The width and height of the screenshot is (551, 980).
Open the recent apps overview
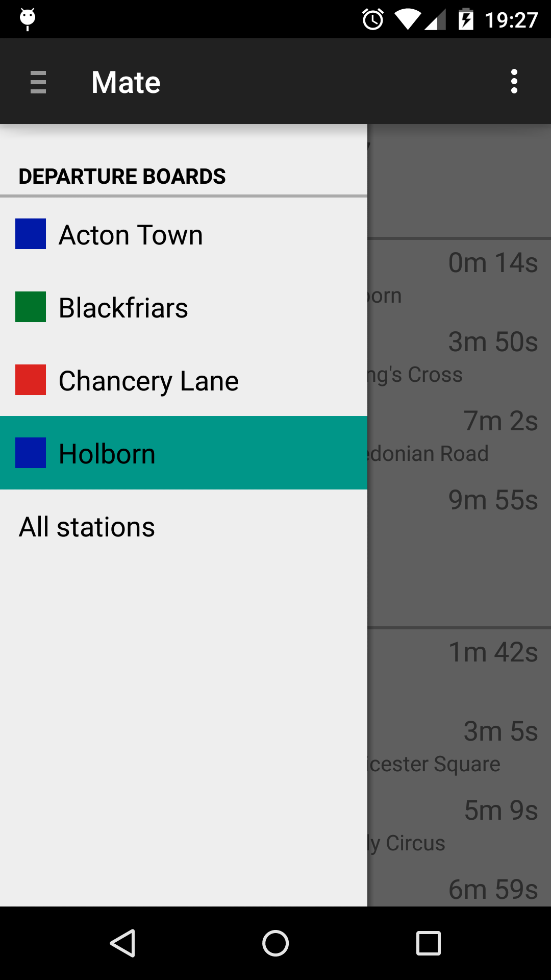428,943
